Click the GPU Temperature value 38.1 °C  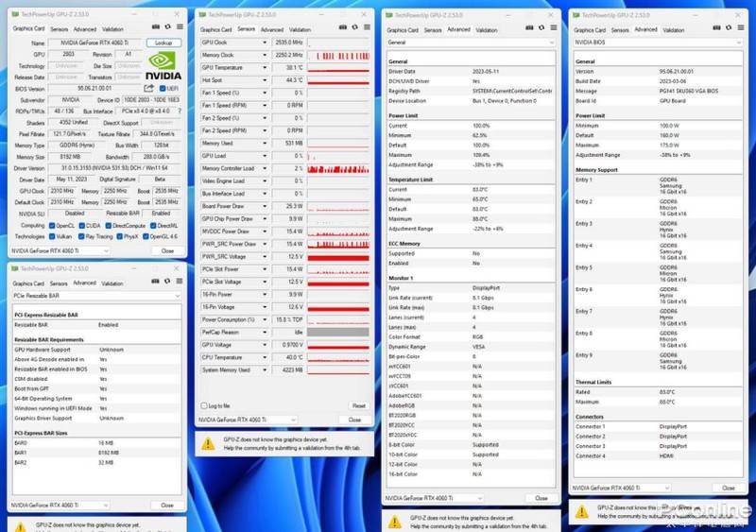[x=288, y=67]
